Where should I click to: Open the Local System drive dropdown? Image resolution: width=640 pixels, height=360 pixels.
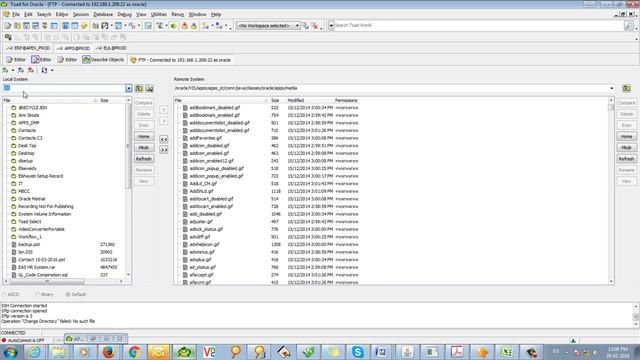[x=129, y=88]
